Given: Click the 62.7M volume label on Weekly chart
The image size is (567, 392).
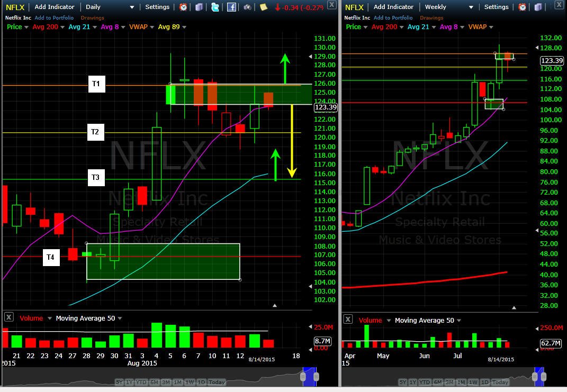Looking at the screenshot, I should tap(551, 343).
